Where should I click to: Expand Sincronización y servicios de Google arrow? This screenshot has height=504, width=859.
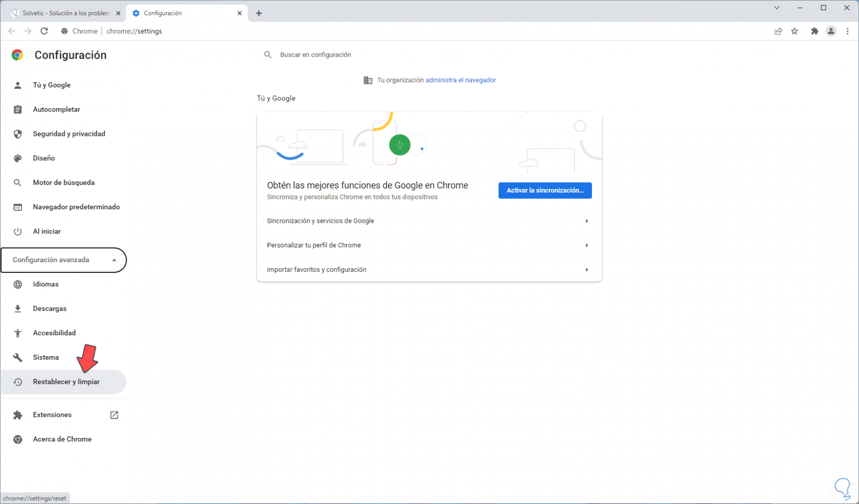tap(587, 221)
